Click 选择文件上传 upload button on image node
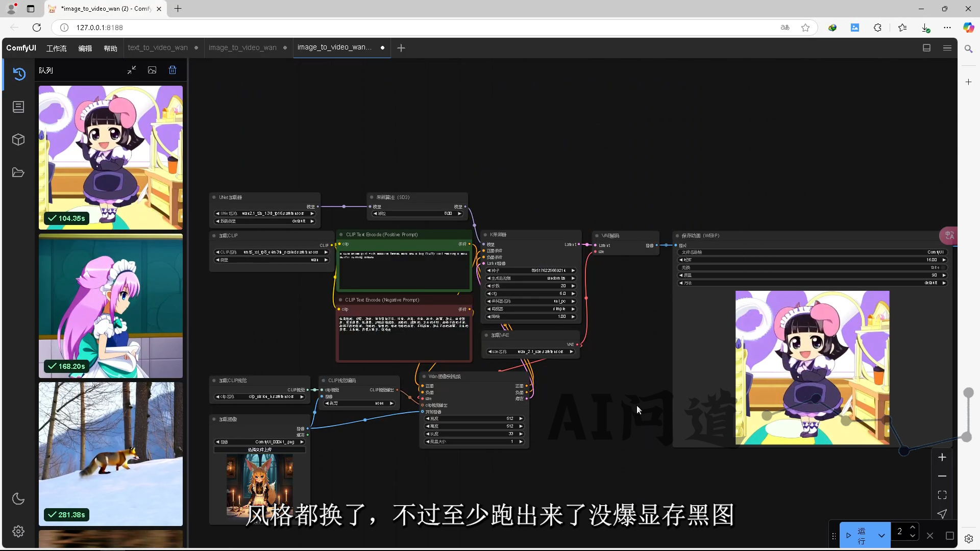The width and height of the screenshot is (980, 551). tap(259, 449)
